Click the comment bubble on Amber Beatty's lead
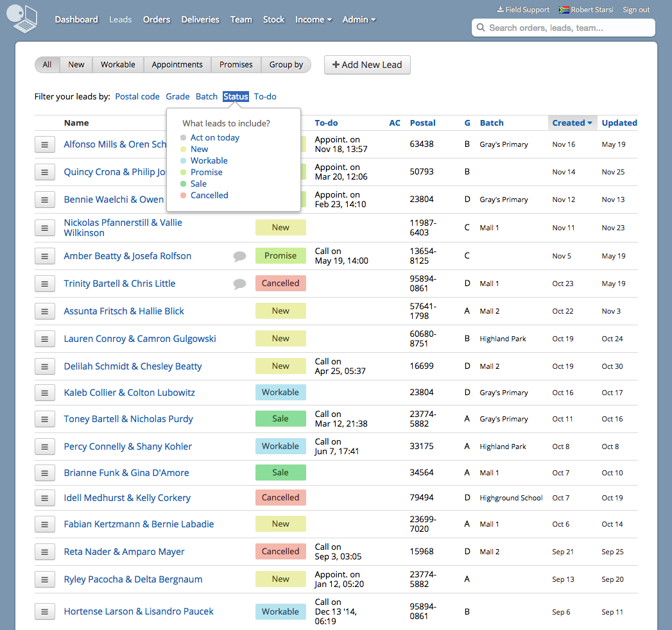Image resolution: width=672 pixels, height=630 pixels. [239, 256]
